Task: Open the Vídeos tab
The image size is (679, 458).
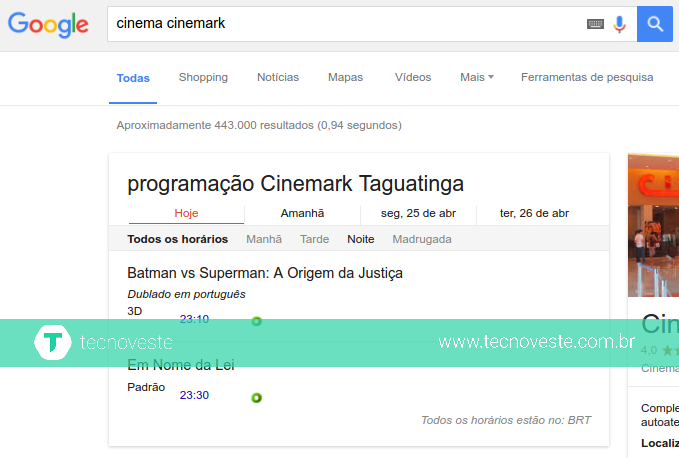Action: (x=413, y=77)
